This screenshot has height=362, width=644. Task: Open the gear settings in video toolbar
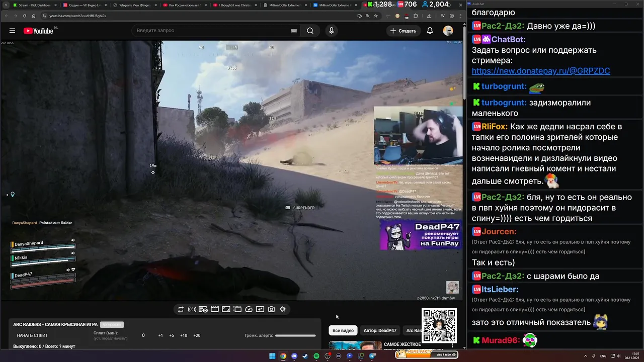(283, 309)
